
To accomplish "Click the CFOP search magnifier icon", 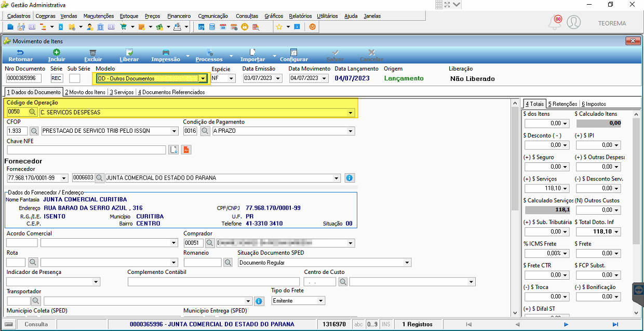I will point(35,131).
